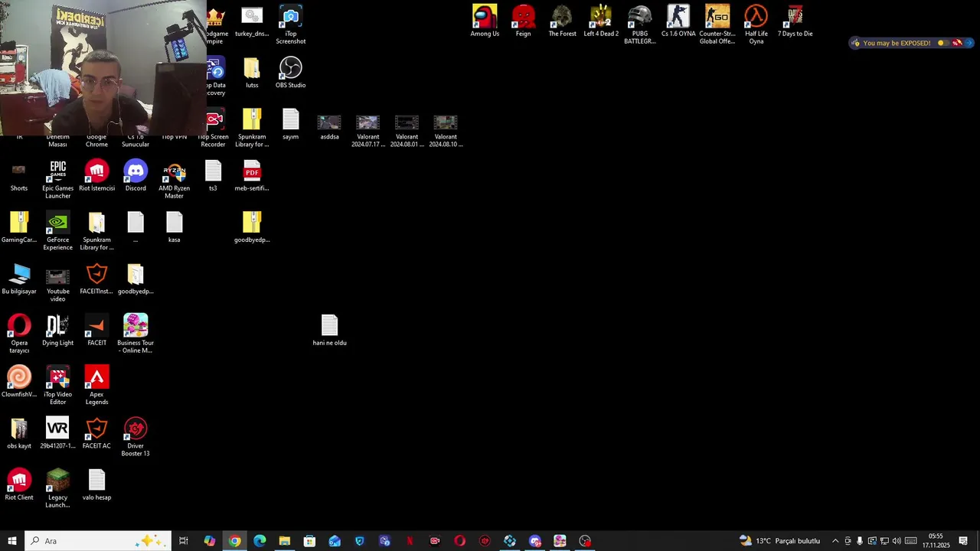980x551 pixels.
Task: Show hidden system tray icons
Action: pos(835,541)
